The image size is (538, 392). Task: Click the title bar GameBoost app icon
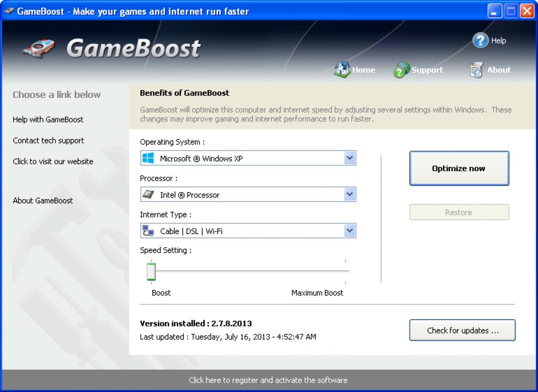[8, 11]
